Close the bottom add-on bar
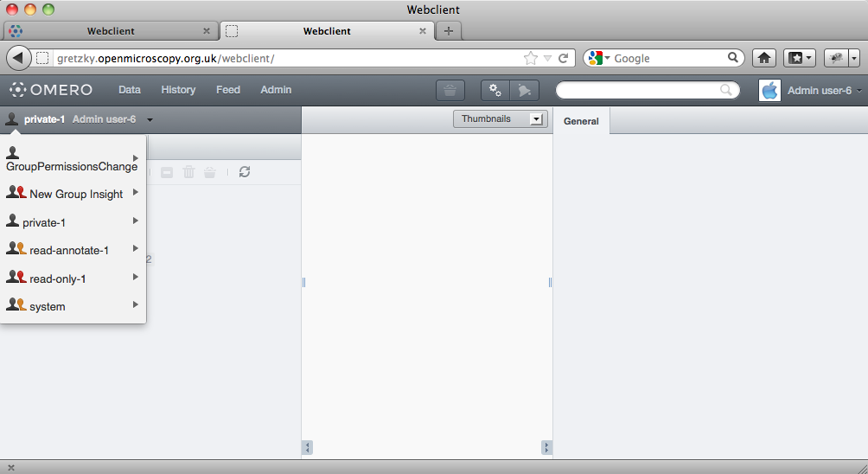The height and width of the screenshot is (474, 868). coord(11,468)
